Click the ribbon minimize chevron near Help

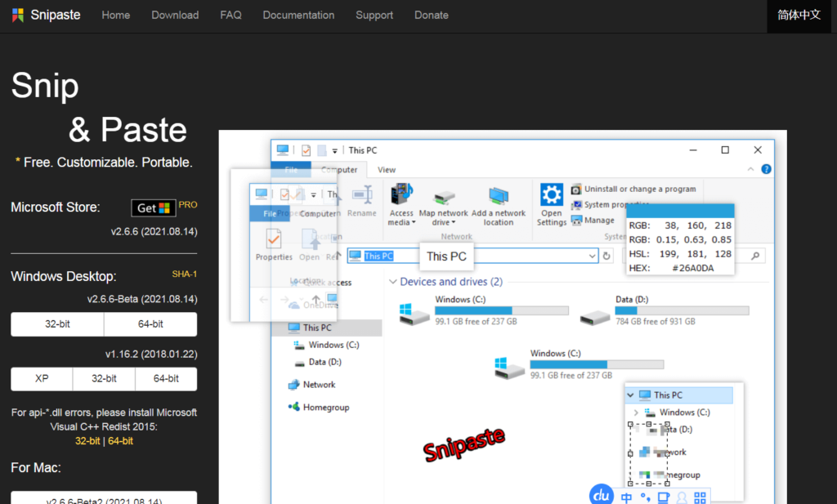(750, 169)
